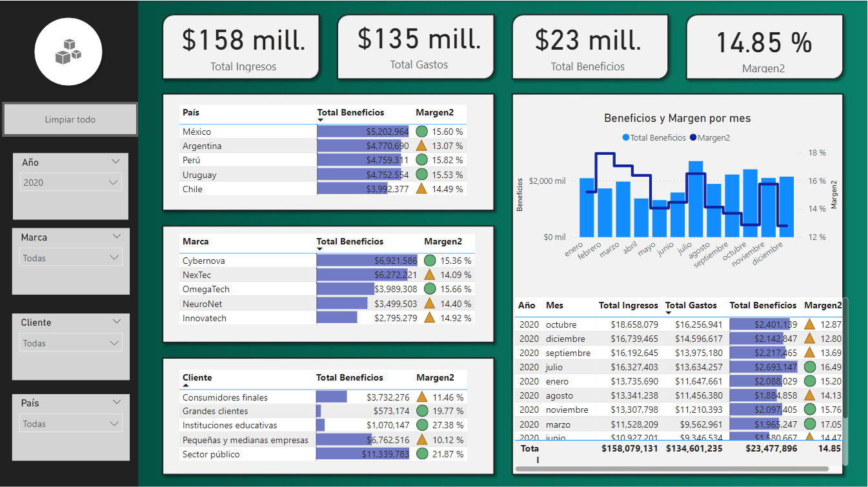Click the sort arrow under Marca table's Total Beneficios

click(x=319, y=249)
